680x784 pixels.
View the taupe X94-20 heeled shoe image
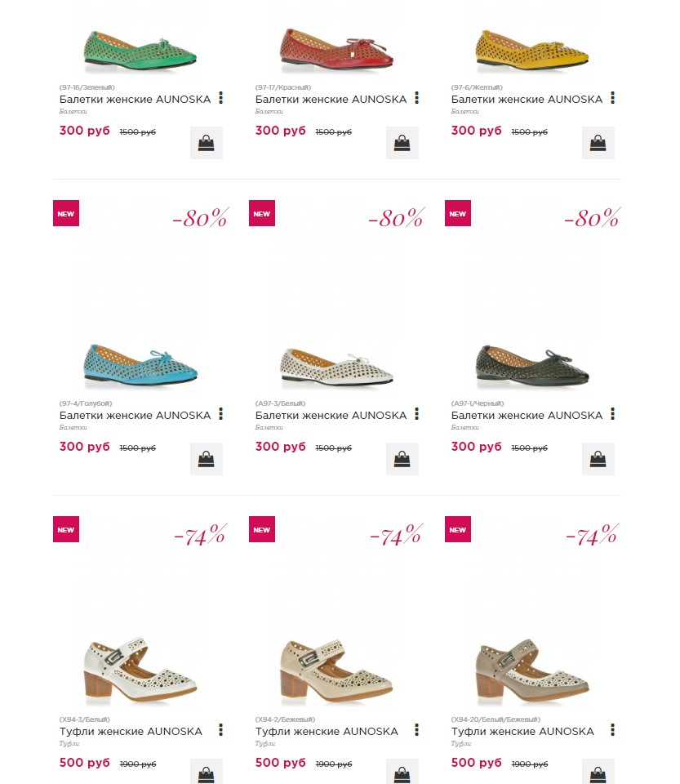[x=532, y=670]
